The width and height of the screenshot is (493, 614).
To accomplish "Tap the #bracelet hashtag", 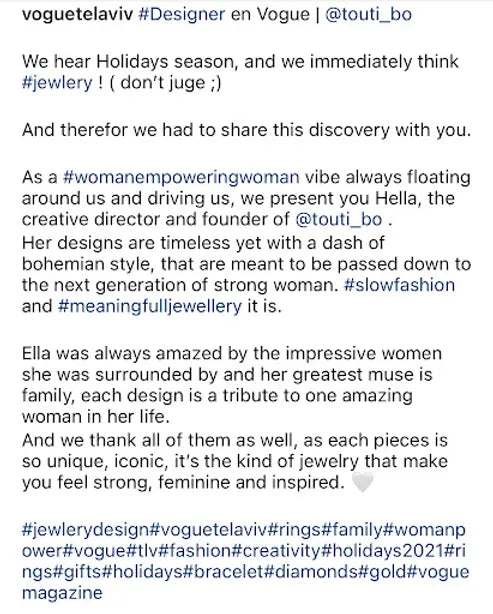I will [224, 572].
